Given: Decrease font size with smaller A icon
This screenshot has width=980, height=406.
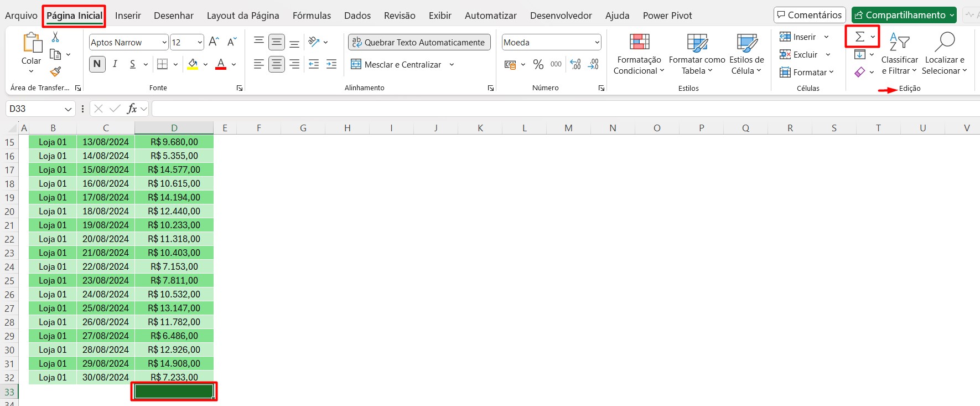Looking at the screenshot, I should (x=232, y=42).
